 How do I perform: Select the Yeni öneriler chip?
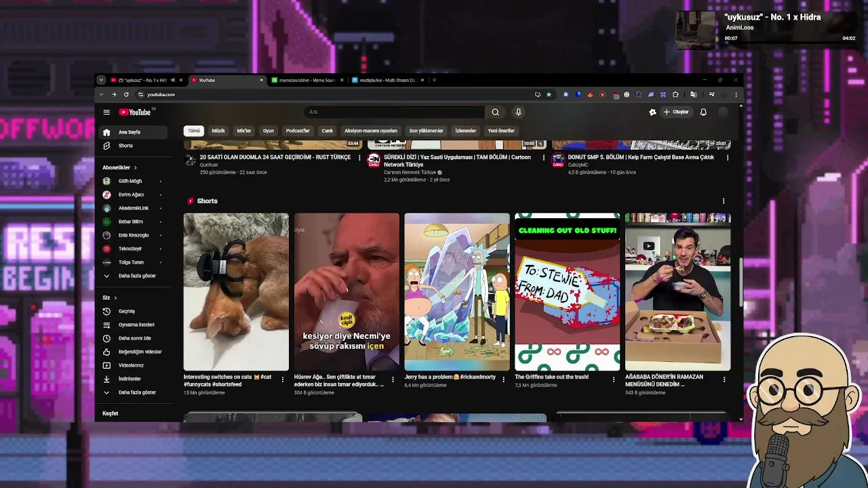(x=501, y=131)
